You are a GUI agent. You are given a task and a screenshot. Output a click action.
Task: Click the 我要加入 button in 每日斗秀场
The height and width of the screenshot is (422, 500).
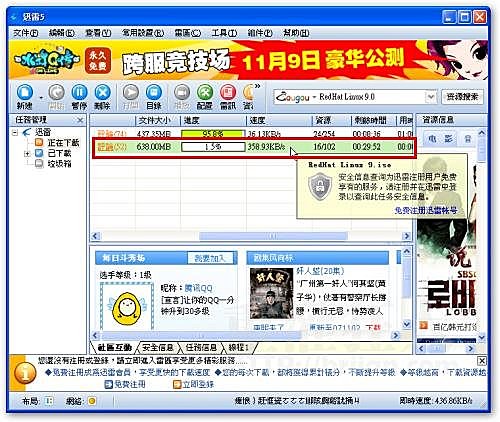[210, 258]
